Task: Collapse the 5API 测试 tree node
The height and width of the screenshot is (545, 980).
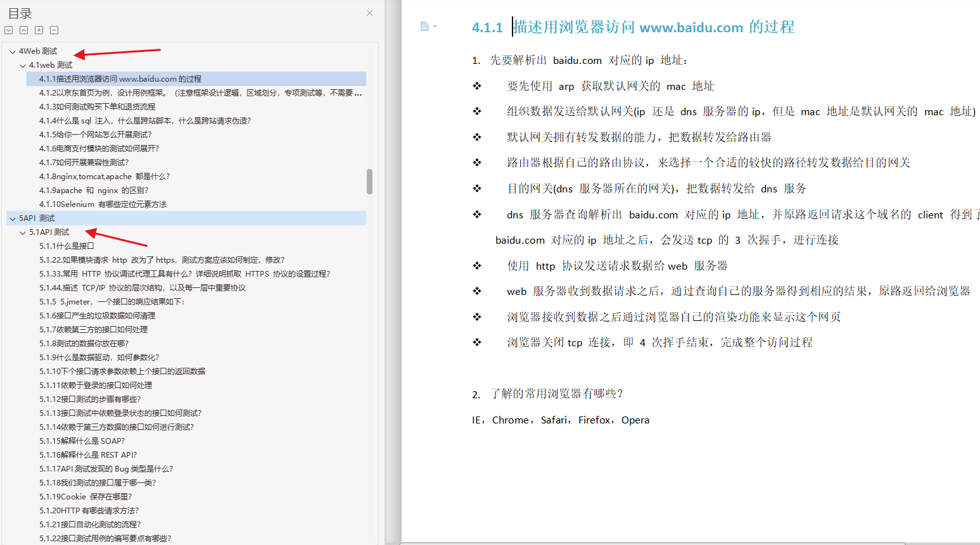Action: [x=13, y=218]
